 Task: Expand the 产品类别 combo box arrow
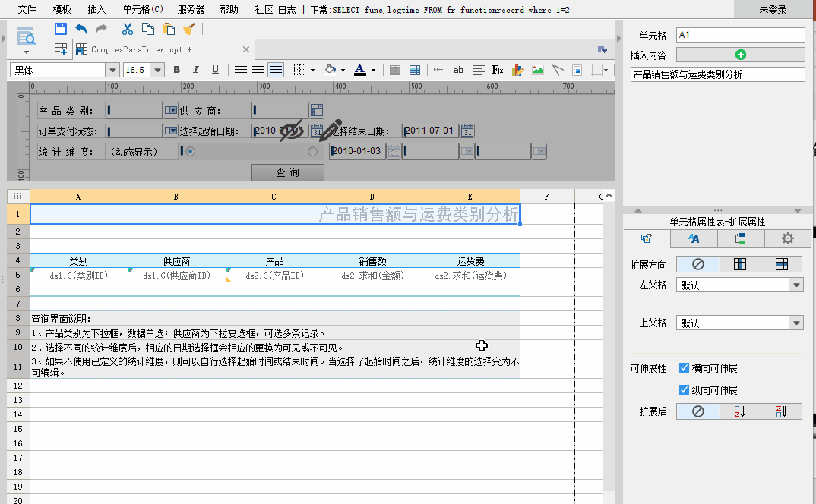[x=170, y=110]
